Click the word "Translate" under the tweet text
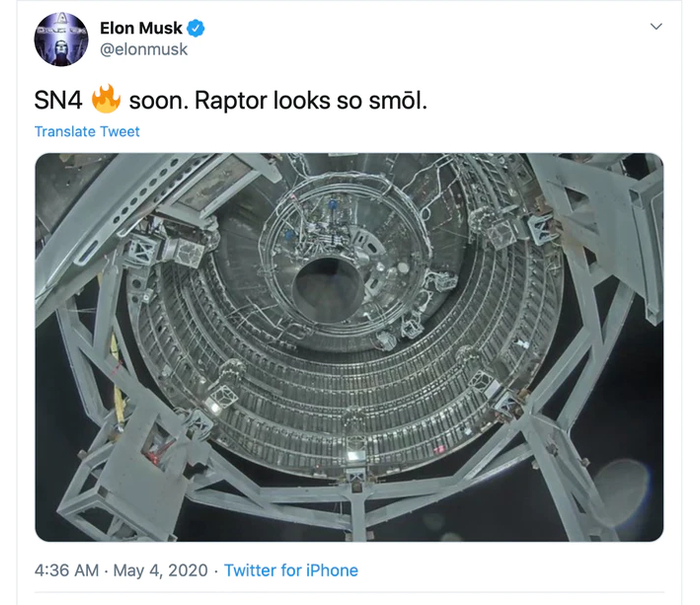Viewport: 700px width, 605px height. pos(65,131)
